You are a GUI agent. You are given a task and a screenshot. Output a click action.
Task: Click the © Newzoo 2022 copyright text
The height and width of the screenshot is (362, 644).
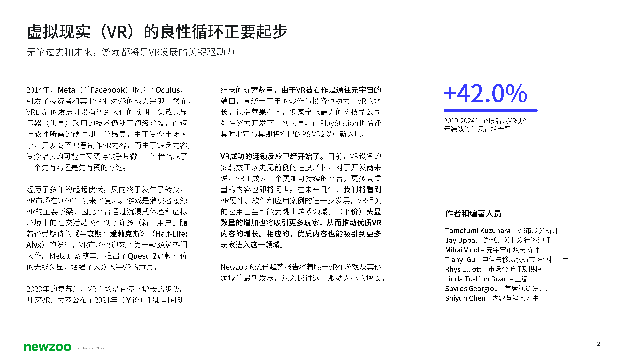point(91,348)
